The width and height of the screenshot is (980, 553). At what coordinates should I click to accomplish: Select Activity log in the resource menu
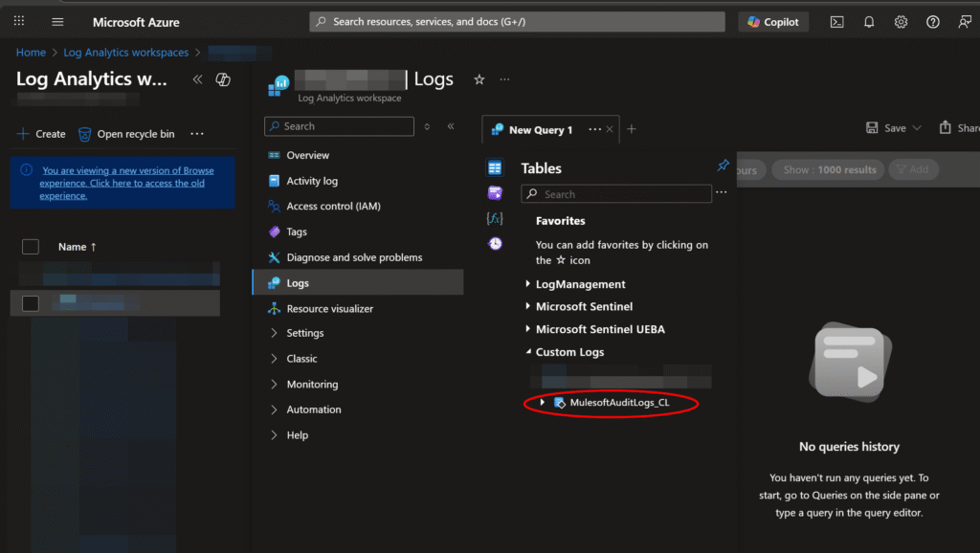tap(312, 181)
